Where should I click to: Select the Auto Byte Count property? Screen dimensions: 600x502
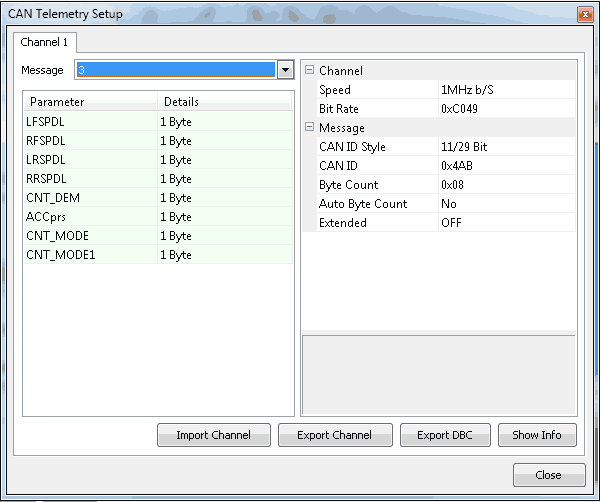click(x=362, y=204)
